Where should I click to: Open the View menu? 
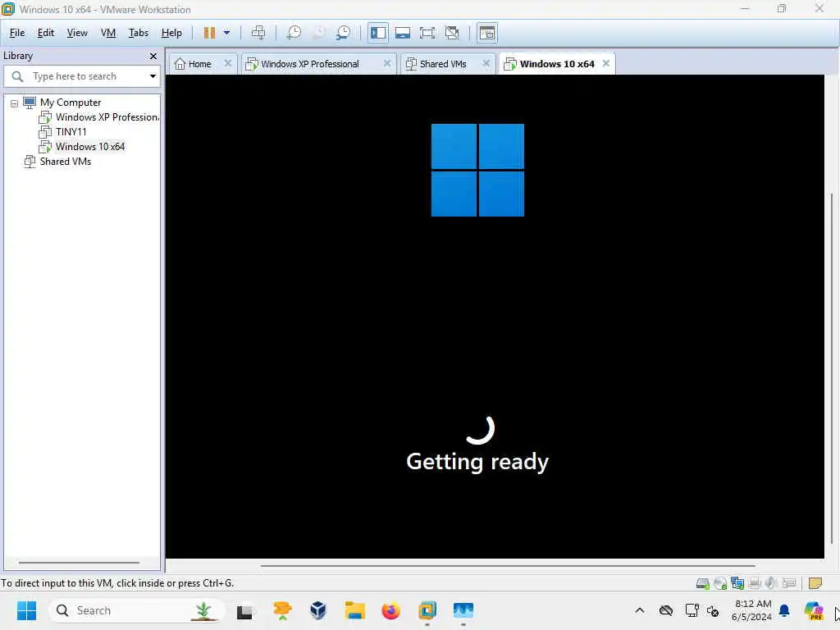pos(77,33)
